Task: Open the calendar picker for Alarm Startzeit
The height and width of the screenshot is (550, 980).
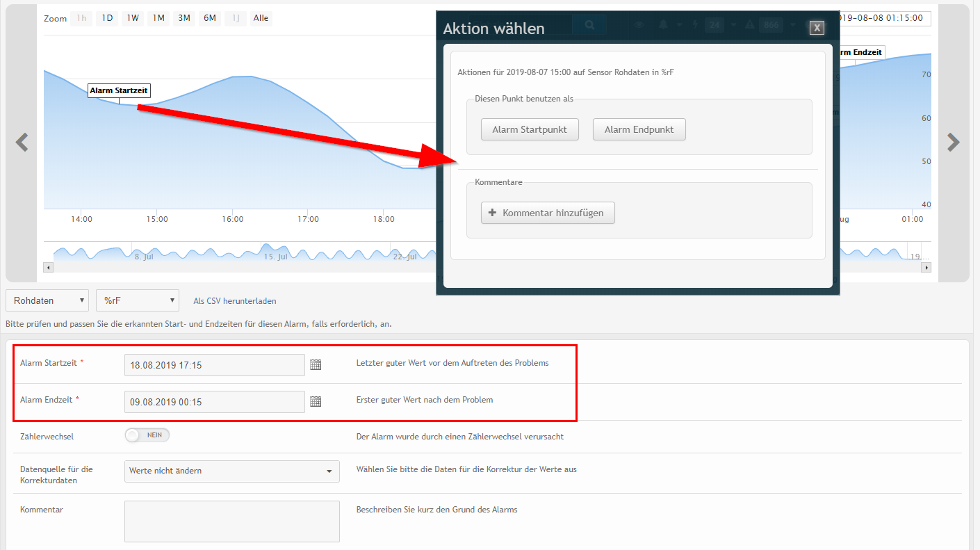Action: point(316,364)
